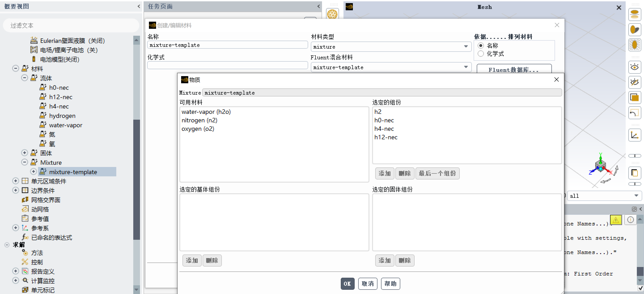Click the 过滤文本 filter input field
This screenshot has height=294, width=644.
(71, 25)
